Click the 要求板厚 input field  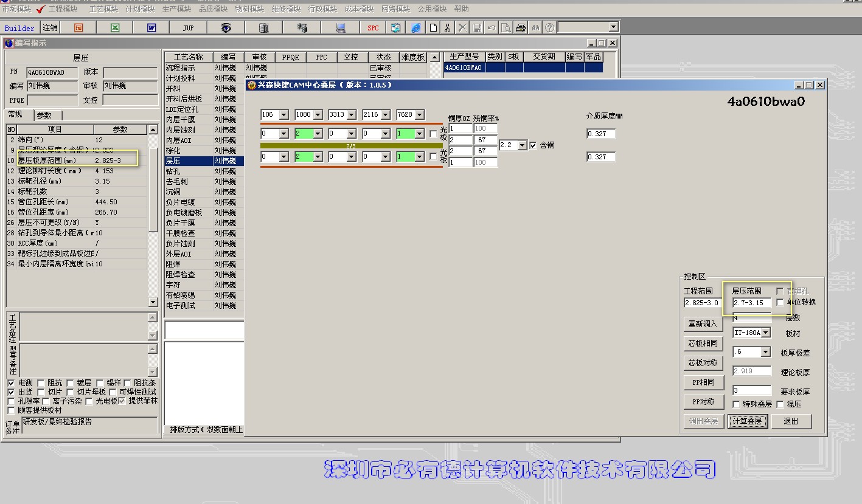tap(752, 390)
